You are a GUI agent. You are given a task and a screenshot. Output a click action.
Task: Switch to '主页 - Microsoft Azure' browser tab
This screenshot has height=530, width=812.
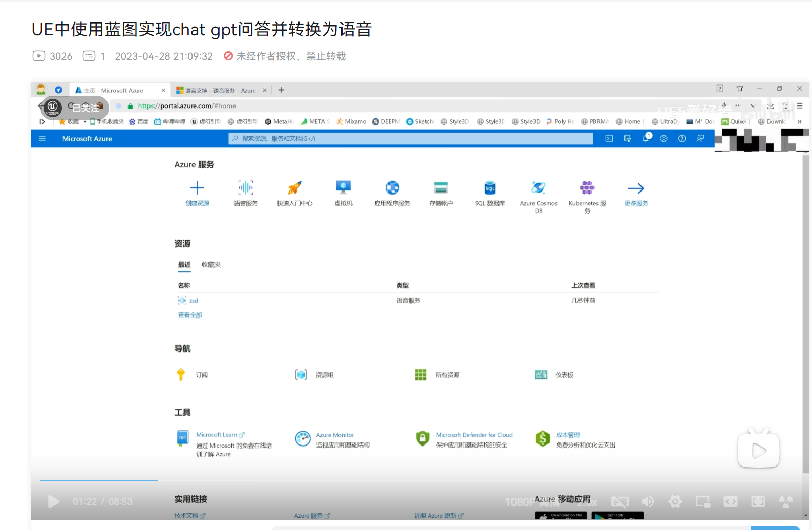click(x=121, y=90)
